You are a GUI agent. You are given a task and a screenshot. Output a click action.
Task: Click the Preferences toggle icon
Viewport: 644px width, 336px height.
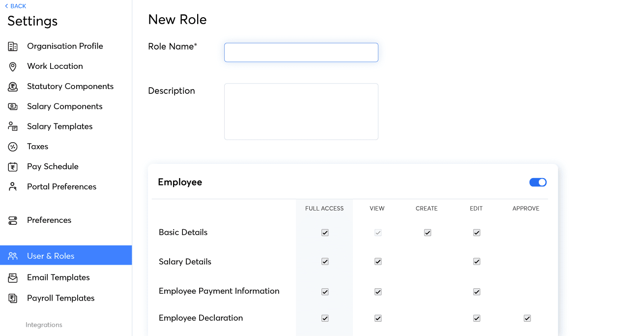[13, 220]
